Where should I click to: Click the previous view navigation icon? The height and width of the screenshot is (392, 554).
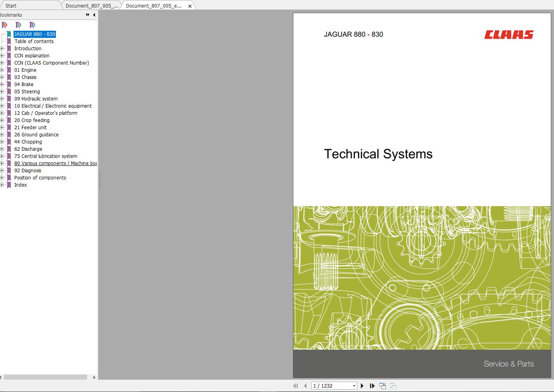click(x=383, y=386)
